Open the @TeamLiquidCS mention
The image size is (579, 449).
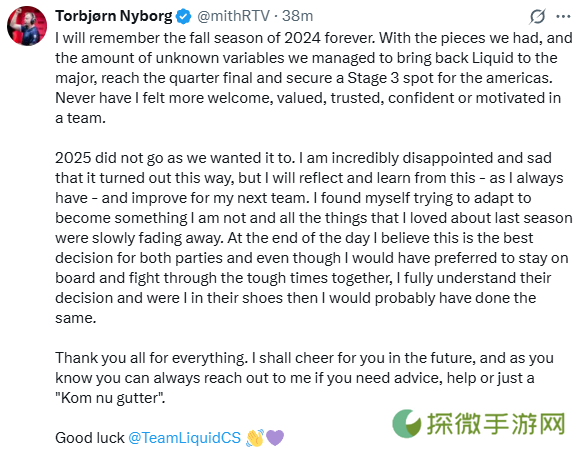(x=184, y=438)
